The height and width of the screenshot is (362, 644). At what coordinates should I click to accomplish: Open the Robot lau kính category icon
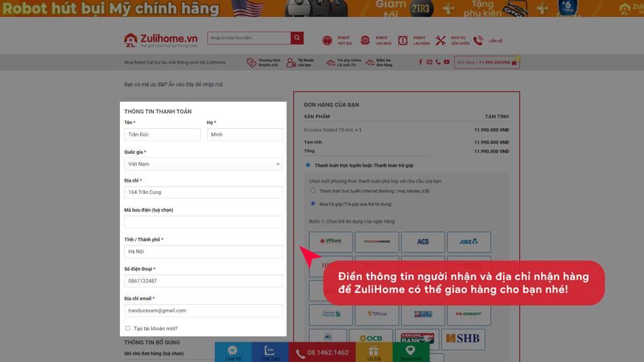[403, 41]
